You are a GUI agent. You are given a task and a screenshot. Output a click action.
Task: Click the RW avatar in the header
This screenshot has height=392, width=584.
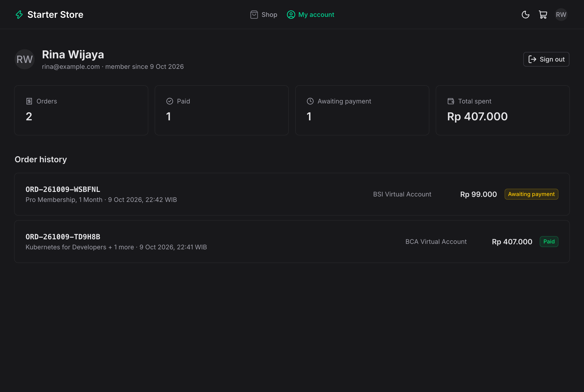(561, 15)
